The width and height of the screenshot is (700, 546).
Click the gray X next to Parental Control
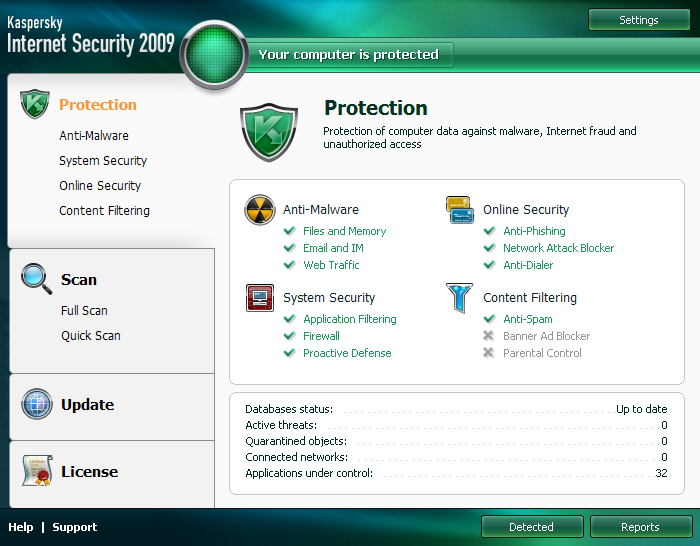pos(489,353)
